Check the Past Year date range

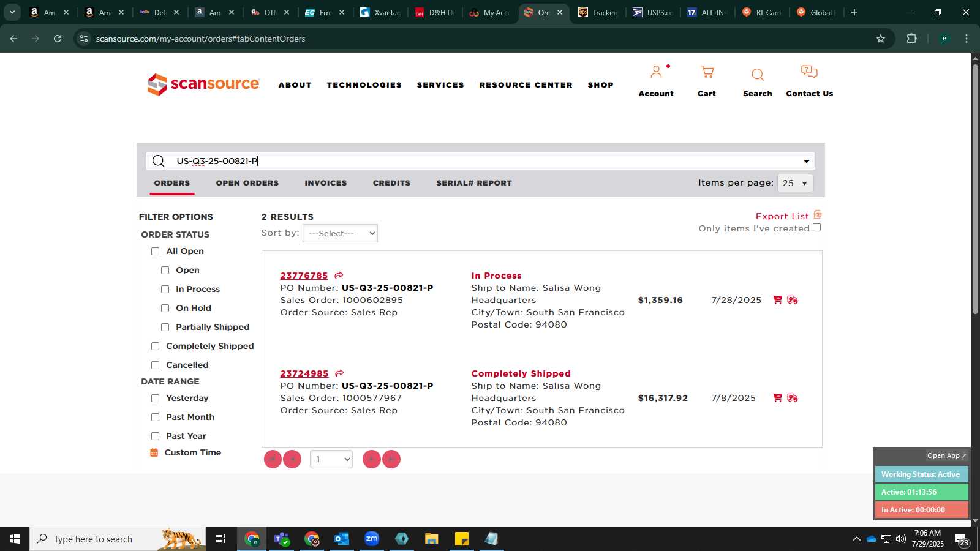click(155, 437)
